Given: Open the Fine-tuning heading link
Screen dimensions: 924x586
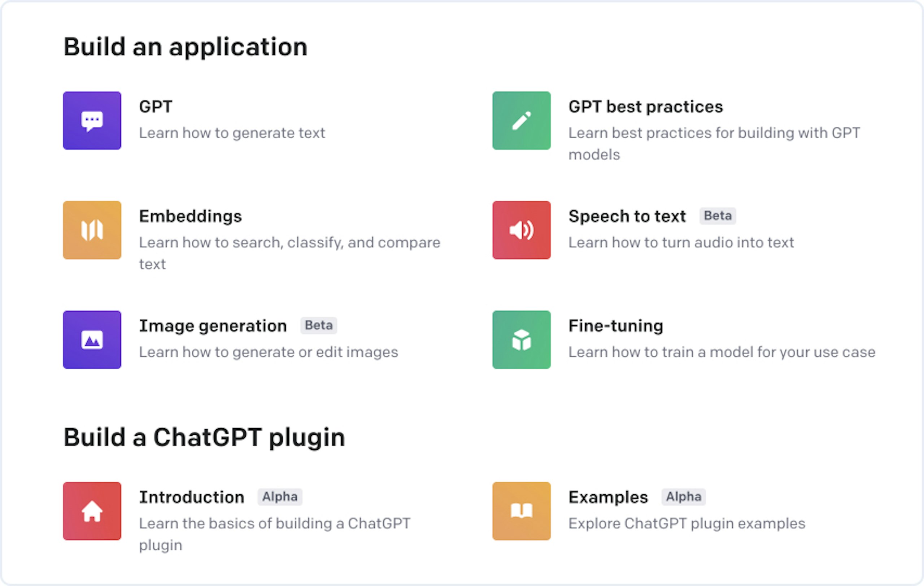Looking at the screenshot, I should [615, 326].
